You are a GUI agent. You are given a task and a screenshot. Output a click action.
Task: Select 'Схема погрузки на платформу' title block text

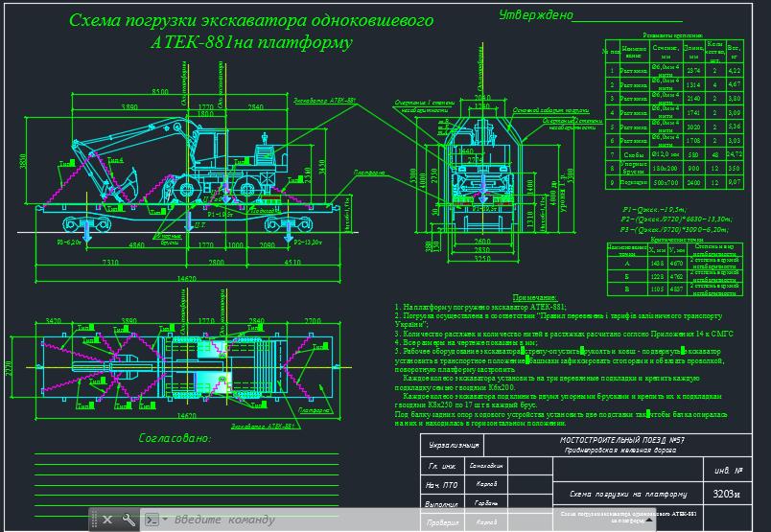click(x=628, y=495)
